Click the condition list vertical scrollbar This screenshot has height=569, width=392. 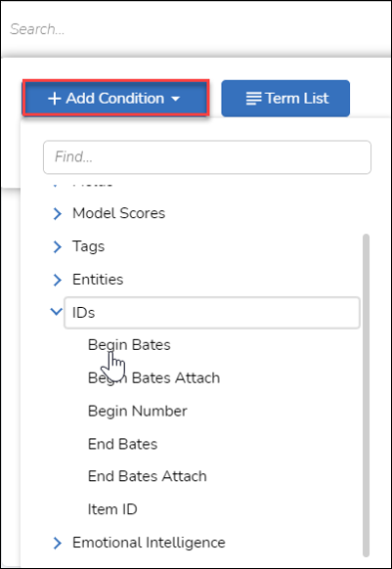pos(366,396)
